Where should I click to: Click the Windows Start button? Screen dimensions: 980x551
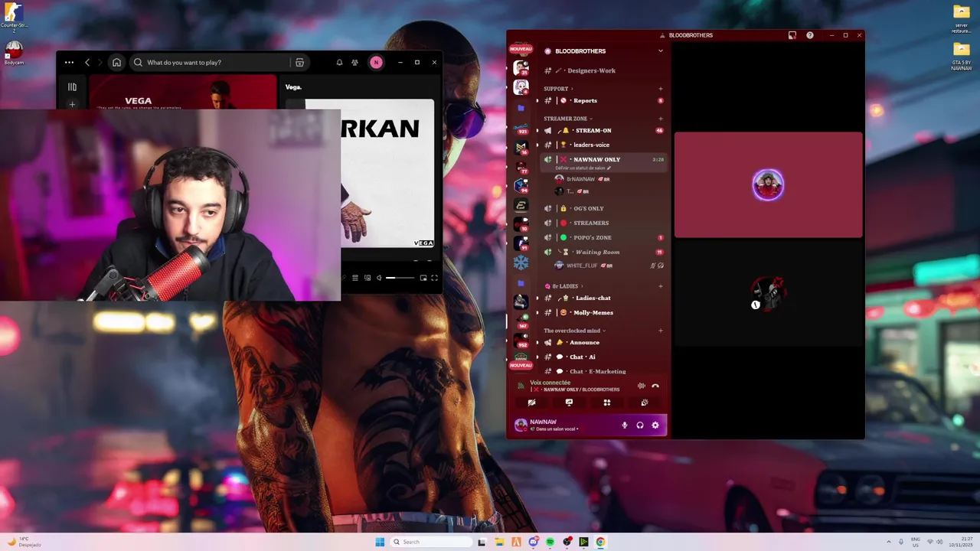(380, 542)
